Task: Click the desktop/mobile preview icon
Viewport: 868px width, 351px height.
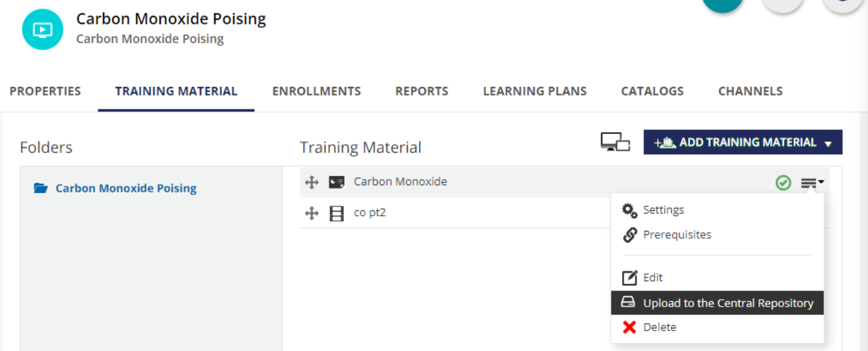Action: (x=615, y=142)
